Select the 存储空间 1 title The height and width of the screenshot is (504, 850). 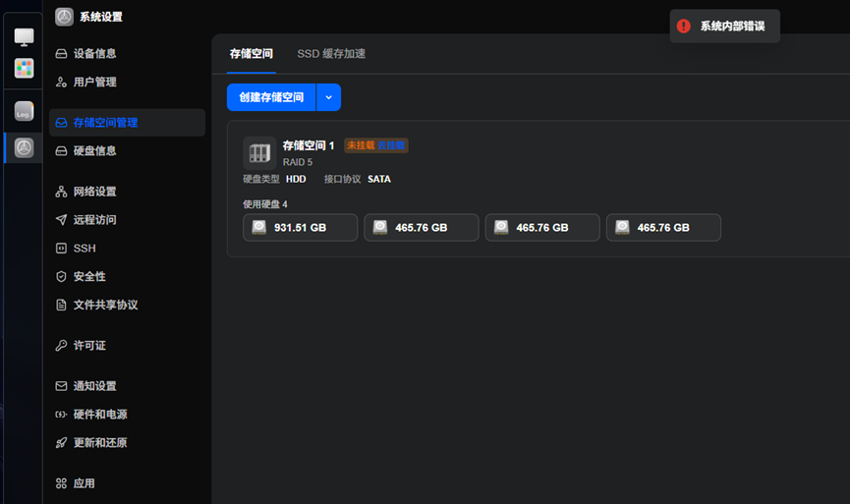tap(309, 145)
